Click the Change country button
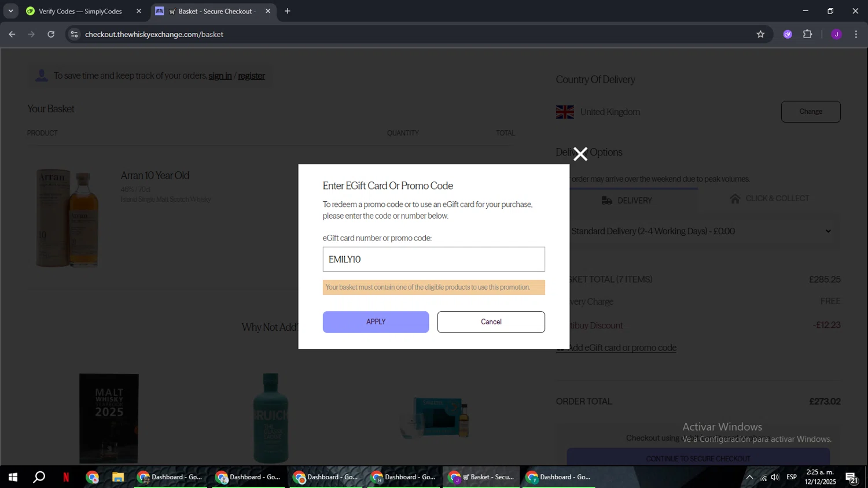The image size is (868, 488). (811, 112)
